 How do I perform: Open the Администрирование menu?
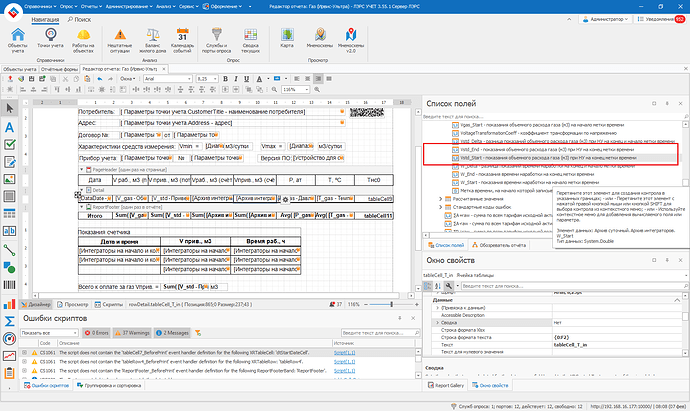tap(129, 6)
